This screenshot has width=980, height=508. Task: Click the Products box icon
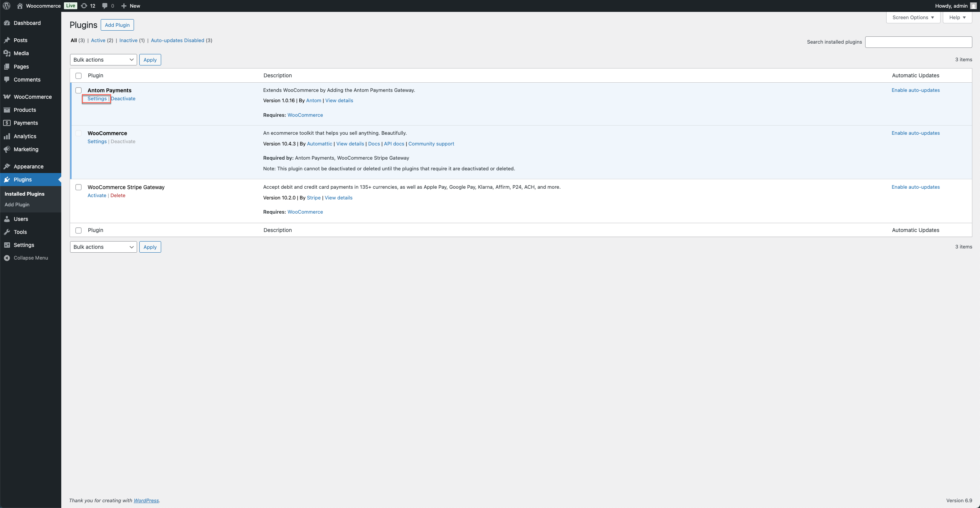[7, 110]
